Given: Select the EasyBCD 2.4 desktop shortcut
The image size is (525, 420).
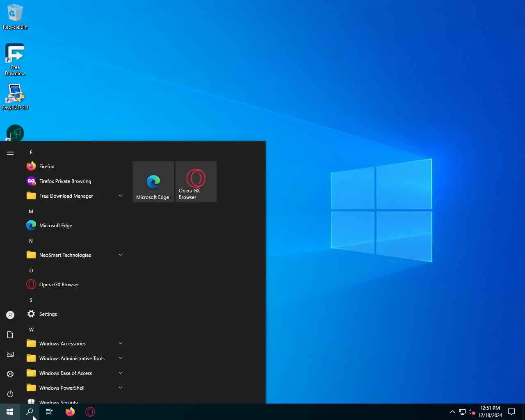Looking at the screenshot, I should pos(15,97).
